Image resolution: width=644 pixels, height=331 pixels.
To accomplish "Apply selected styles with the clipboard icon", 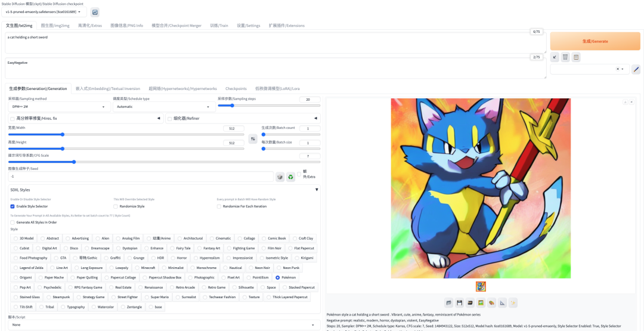I will pos(576,57).
